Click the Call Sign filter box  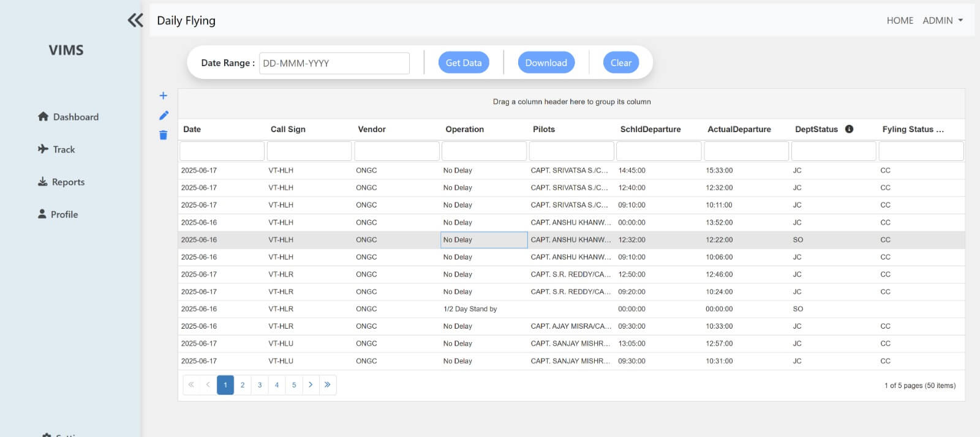[x=309, y=151]
